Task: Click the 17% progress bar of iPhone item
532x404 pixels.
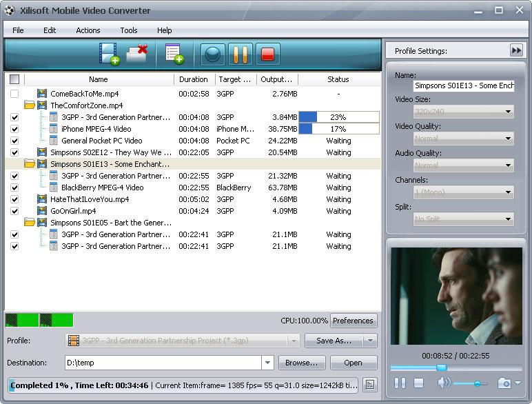Action: [338, 129]
